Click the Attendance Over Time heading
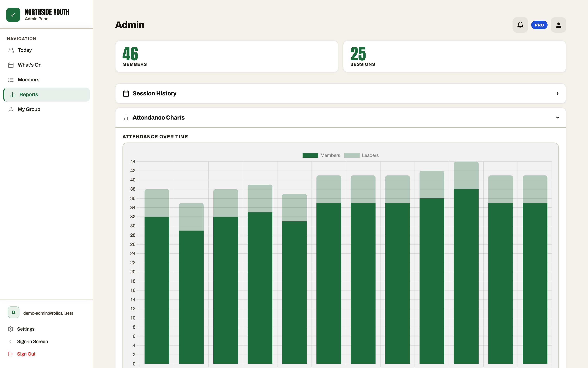The image size is (588, 368). click(155, 136)
